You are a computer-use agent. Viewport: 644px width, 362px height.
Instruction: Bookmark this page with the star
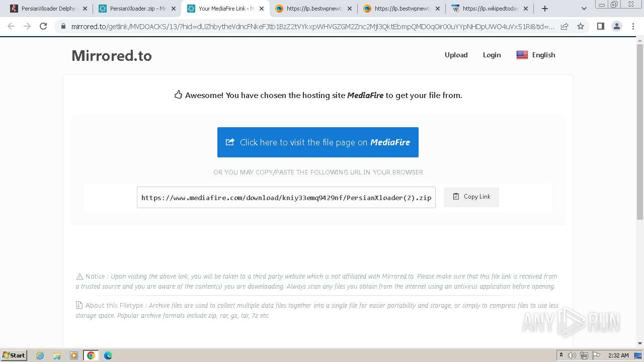(581, 27)
